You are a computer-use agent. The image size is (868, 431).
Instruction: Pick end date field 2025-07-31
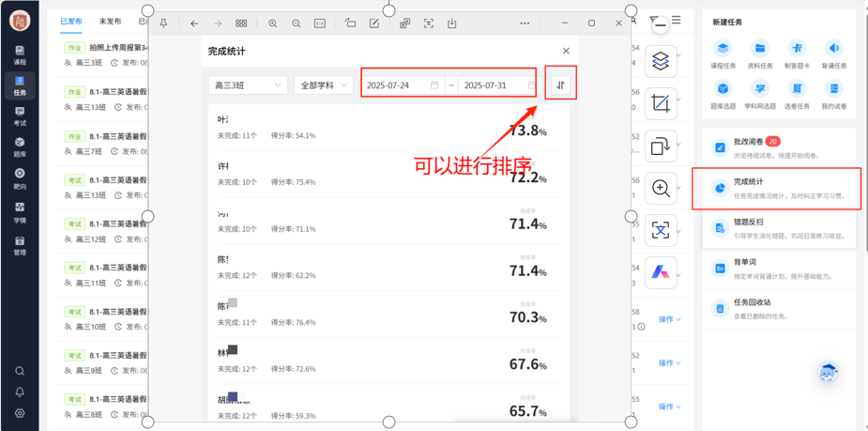coord(497,85)
